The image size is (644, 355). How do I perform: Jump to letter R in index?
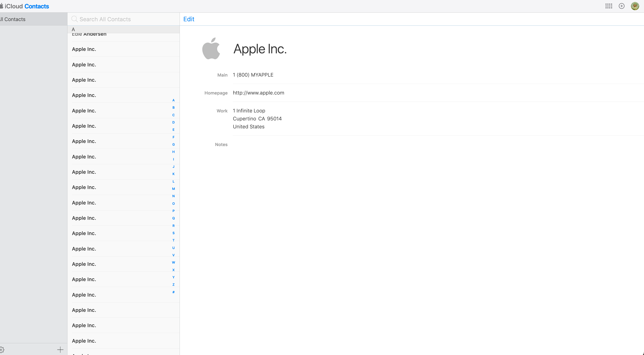point(174,226)
